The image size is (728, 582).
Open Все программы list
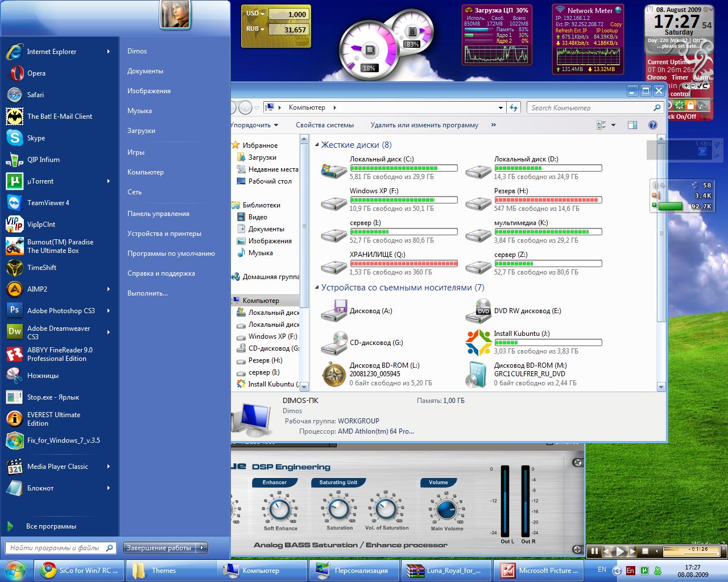coord(51,526)
